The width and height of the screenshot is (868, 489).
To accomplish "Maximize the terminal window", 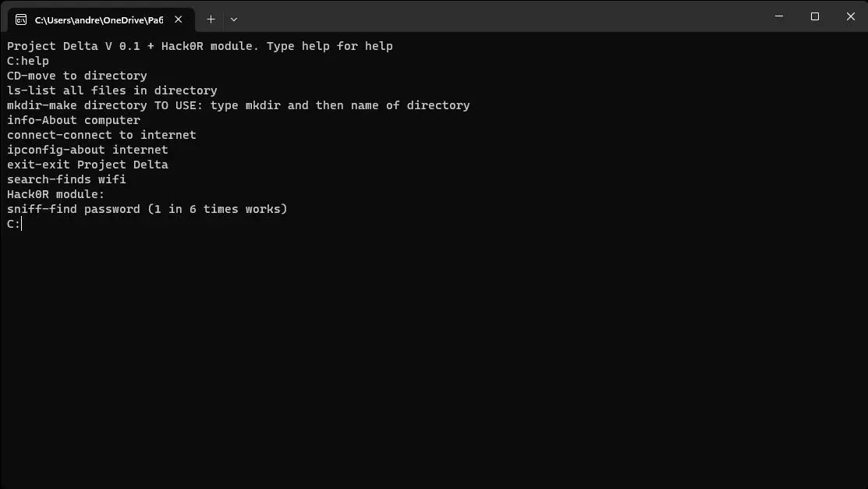I will click(x=815, y=16).
